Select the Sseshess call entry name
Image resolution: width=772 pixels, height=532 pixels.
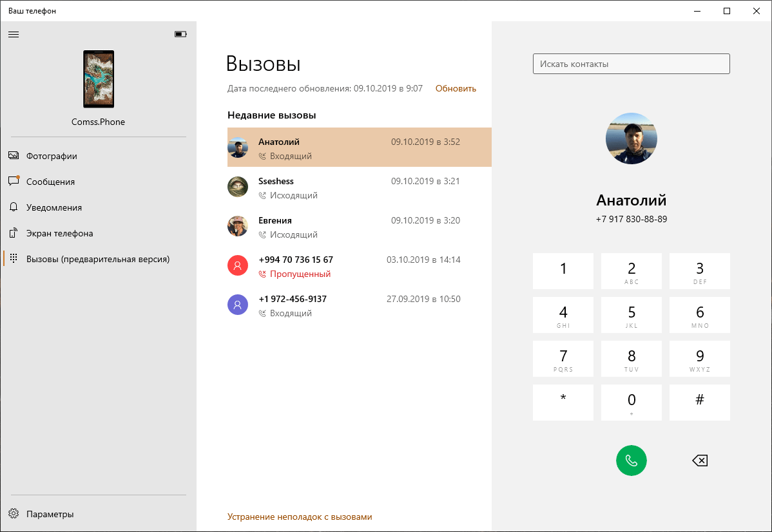pos(276,181)
